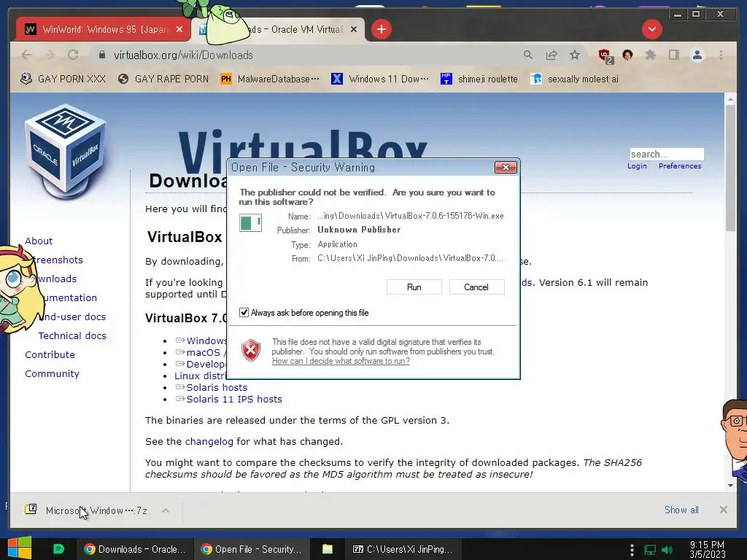Open Community in the sidebar
747x560 pixels.
pos(52,374)
